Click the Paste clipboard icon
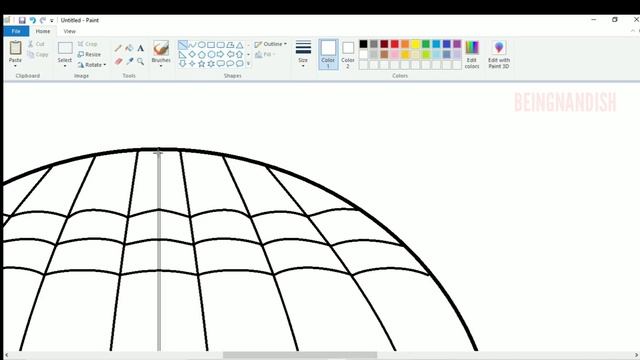Viewport: 640px width, 360px height. 16,48
